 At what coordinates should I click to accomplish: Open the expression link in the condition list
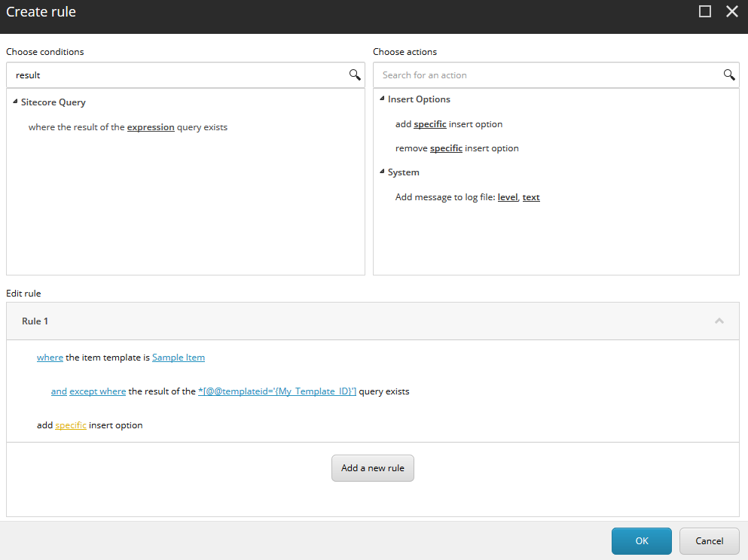[x=150, y=126]
